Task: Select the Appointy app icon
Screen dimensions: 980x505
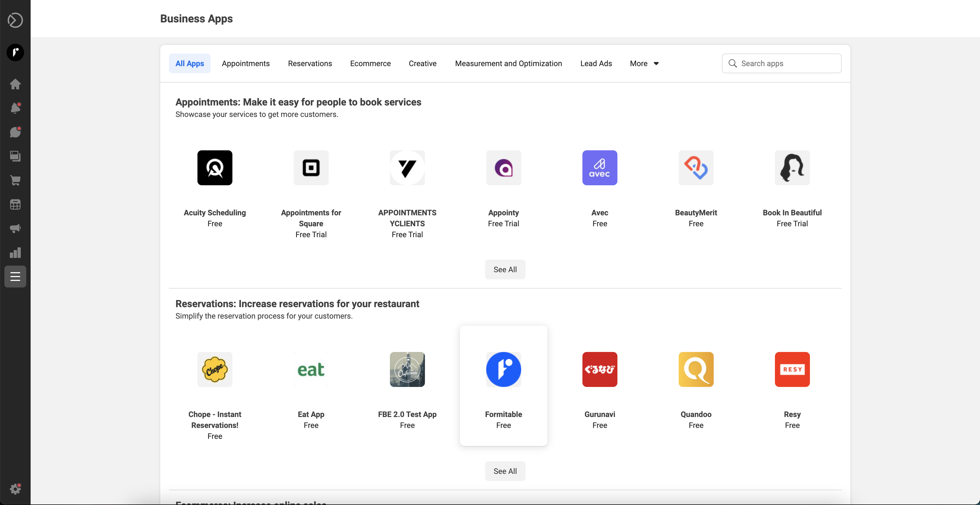Action: [x=503, y=168]
